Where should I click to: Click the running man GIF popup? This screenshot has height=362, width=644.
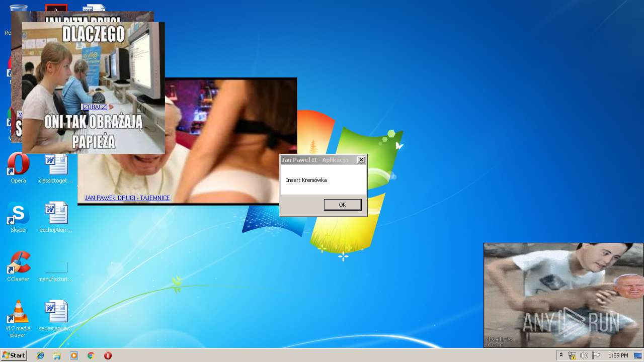pos(563,296)
